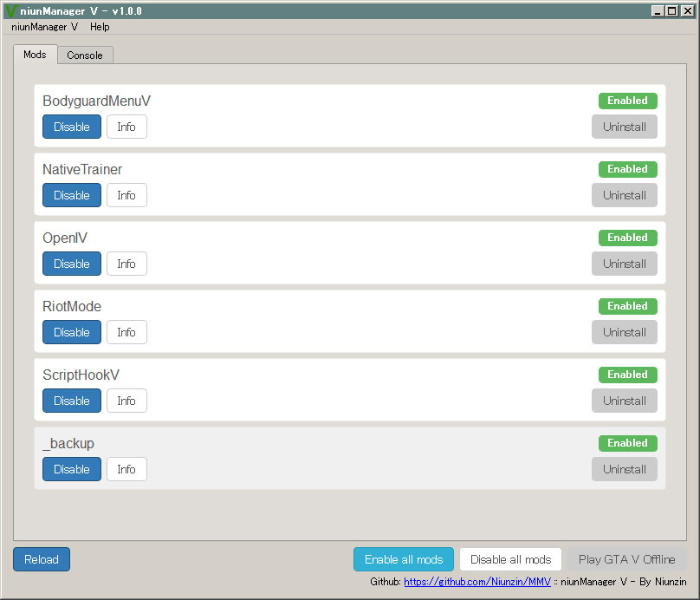
Task: Click OpenIV Enabled status badge
Action: (x=628, y=238)
